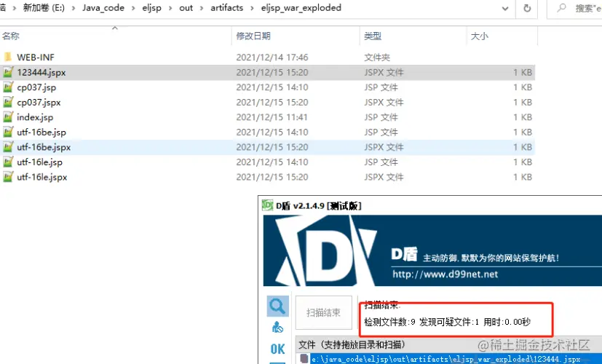Expand the chevron after 新加卷 (E:) breadcrumb
Screen dimensions: 602x364
(x=74, y=8)
